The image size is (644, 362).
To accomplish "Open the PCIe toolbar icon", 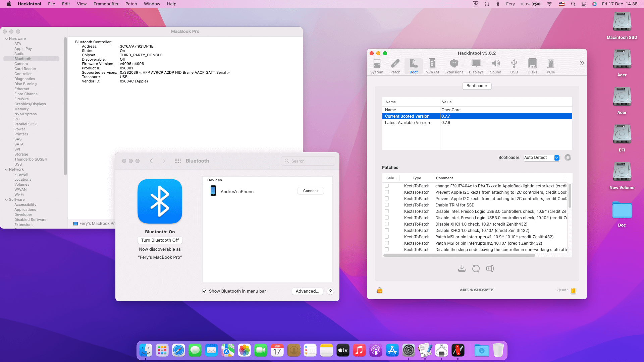I will click(x=551, y=66).
